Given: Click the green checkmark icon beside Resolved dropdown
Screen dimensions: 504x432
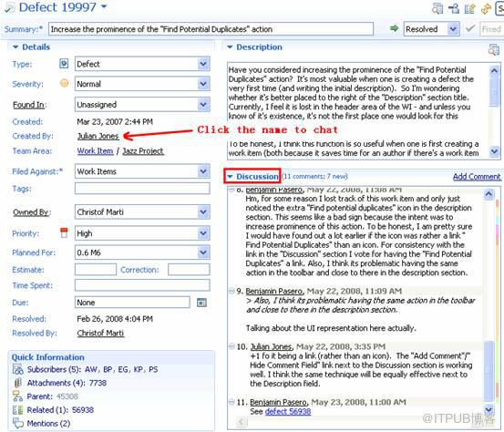Looking at the screenshot, I should point(470,29).
